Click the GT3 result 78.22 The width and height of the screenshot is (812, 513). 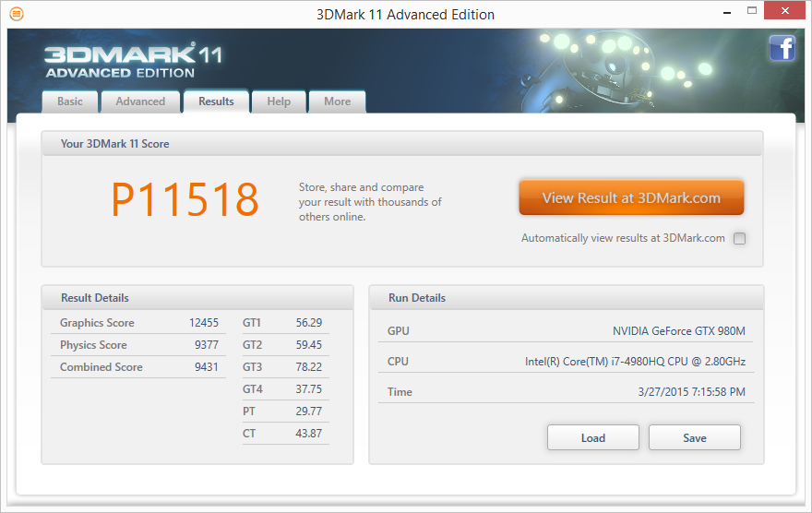(308, 367)
